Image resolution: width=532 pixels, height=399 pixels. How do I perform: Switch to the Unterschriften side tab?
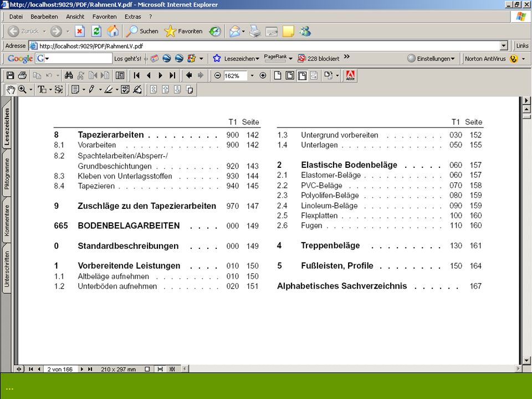pyautogui.click(x=7, y=269)
